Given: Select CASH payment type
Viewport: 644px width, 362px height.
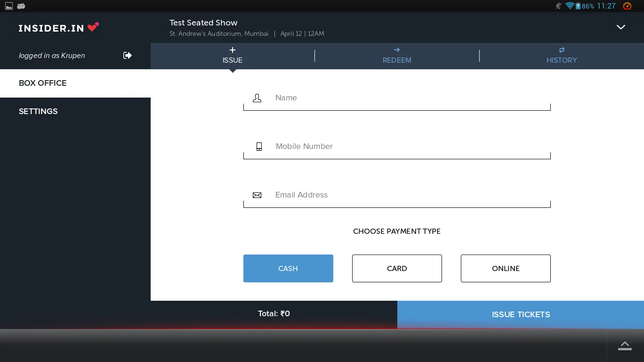Looking at the screenshot, I should pos(288,269).
